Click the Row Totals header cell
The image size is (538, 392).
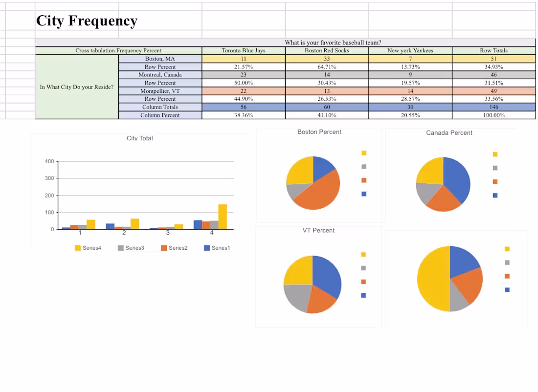coord(493,50)
